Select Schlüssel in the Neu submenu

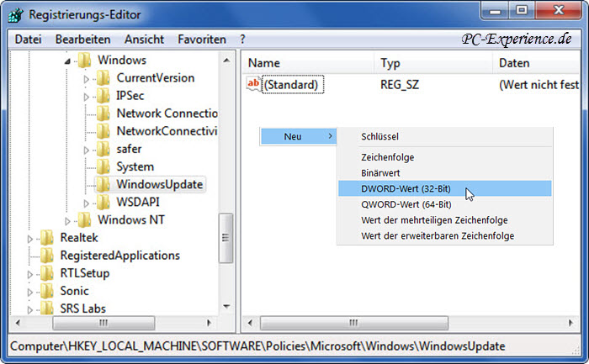(x=379, y=136)
